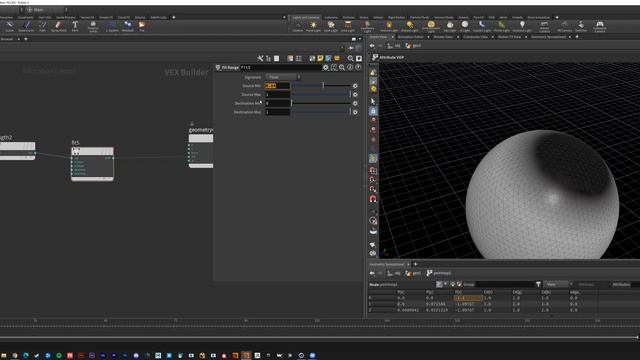This screenshot has height=360, width=640.
Task: Open the Destination Min parameter gear menu
Action: [x=355, y=103]
